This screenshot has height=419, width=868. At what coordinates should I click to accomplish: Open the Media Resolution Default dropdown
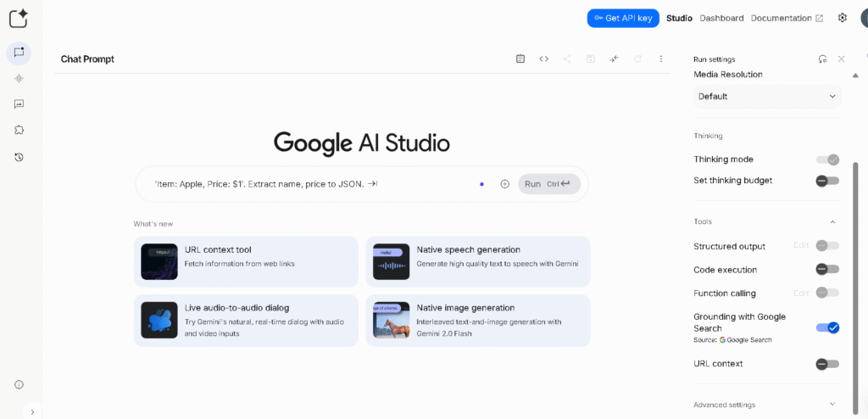(767, 97)
